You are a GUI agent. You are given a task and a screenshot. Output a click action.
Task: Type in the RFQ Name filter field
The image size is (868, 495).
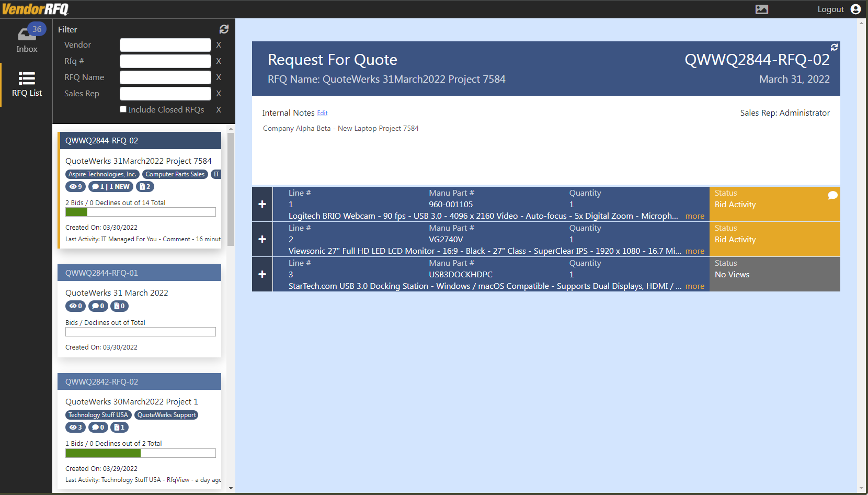click(165, 77)
